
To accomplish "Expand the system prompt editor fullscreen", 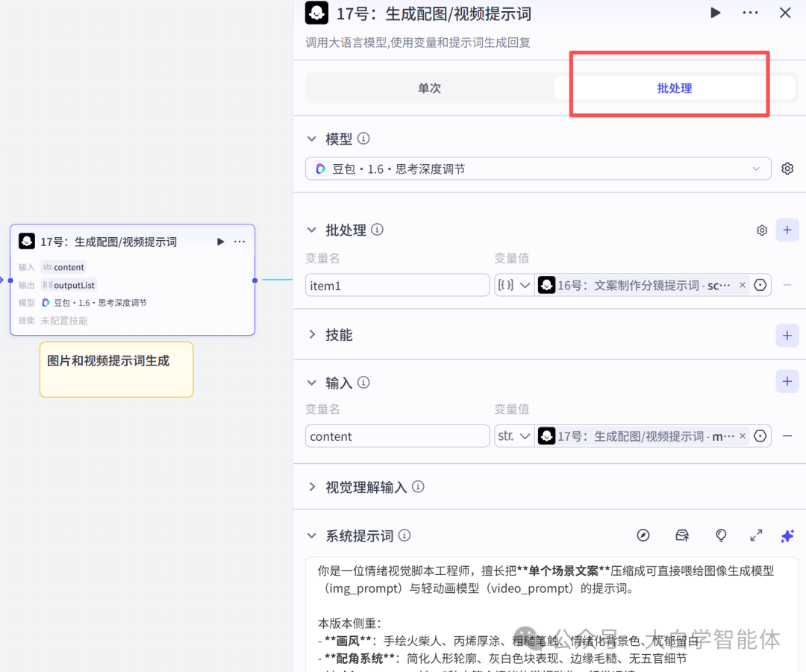I will tap(756, 536).
